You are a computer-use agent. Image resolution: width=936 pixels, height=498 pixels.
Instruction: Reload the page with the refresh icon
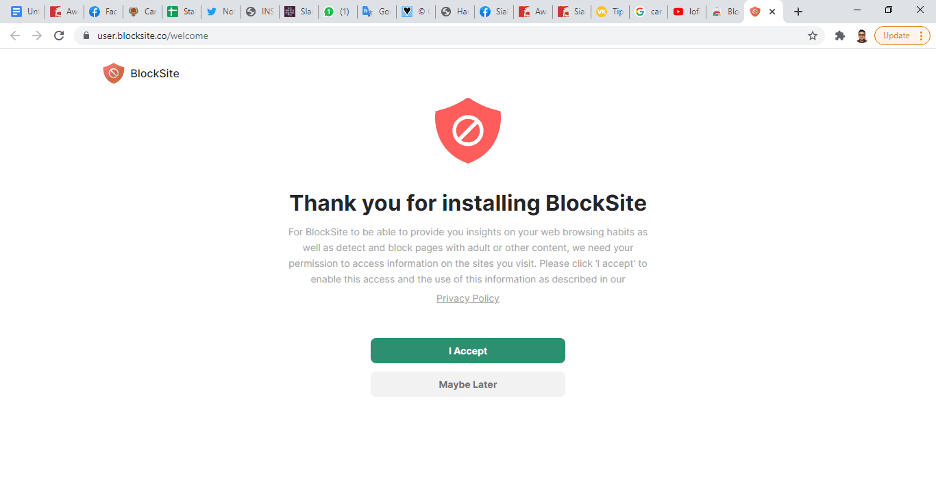[x=58, y=36]
